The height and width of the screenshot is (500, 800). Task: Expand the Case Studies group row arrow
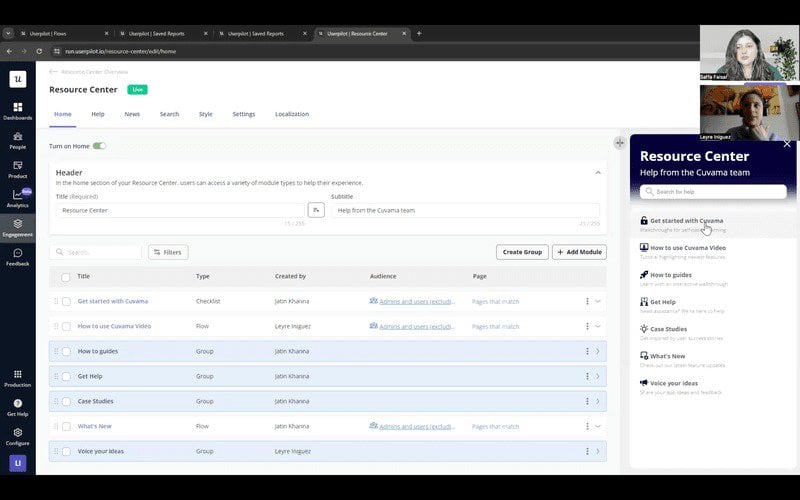[598, 401]
